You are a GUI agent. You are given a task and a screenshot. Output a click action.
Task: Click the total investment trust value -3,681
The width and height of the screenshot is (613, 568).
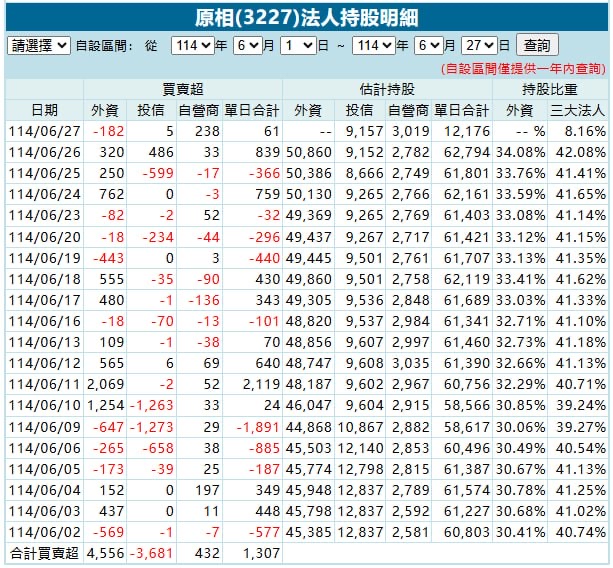coord(151,554)
